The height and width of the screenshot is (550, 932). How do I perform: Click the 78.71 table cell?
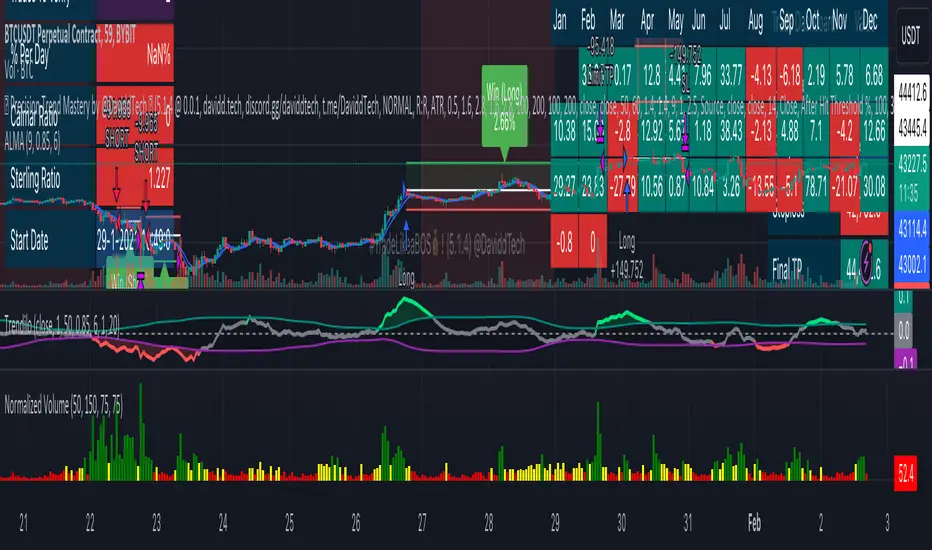point(816,186)
